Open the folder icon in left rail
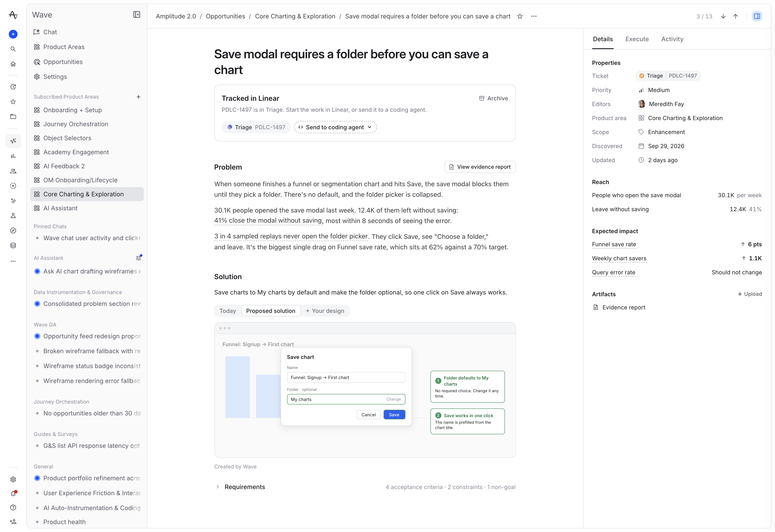This screenshot has height=532, width=775. [x=13, y=117]
